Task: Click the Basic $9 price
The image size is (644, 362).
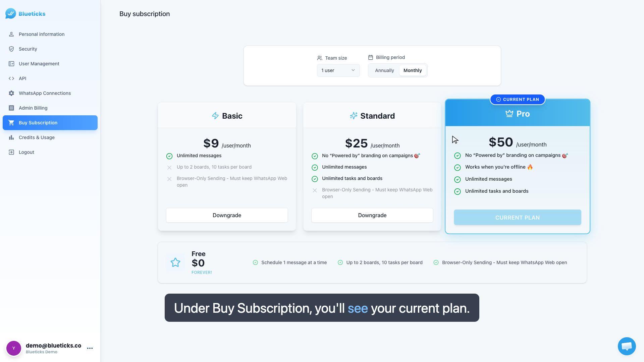Action: pos(211,143)
